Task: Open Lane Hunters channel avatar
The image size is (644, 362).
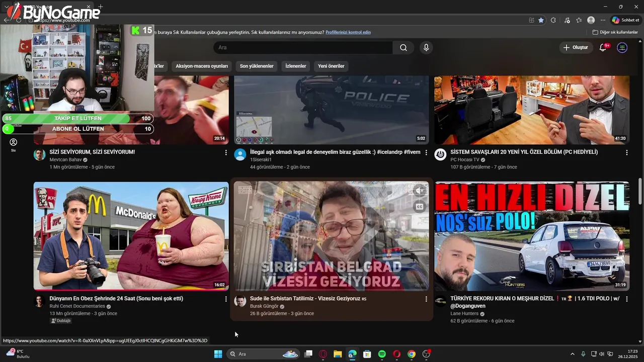Action: point(440,302)
